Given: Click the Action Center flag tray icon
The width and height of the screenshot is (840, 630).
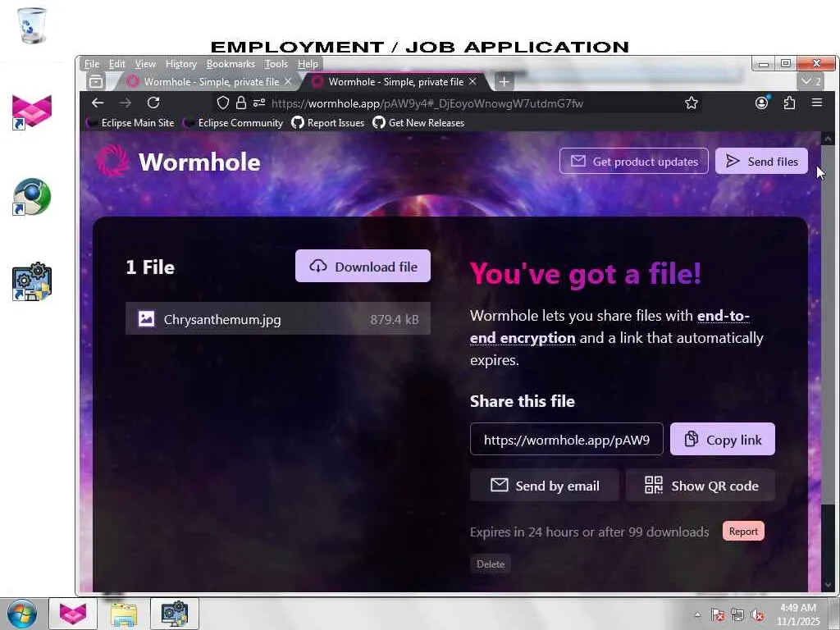Looking at the screenshot, I should [717, 615].
